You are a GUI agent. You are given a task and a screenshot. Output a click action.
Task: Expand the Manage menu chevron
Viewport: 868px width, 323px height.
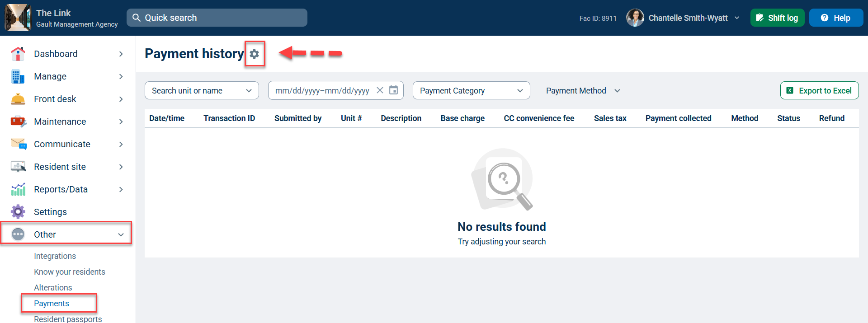tap(121, 76)
